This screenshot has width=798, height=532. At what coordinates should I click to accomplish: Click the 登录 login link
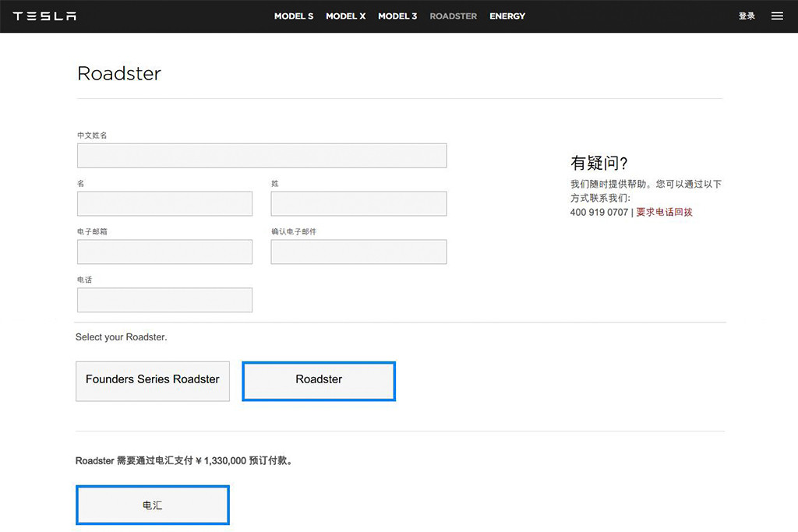pos(747,16)
